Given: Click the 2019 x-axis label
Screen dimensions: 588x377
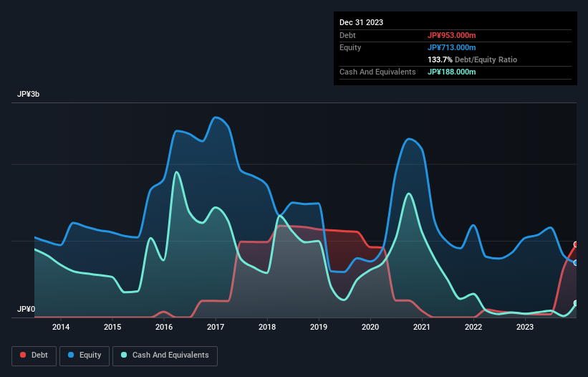Looking at the screenshot, I should coord(319,327).
